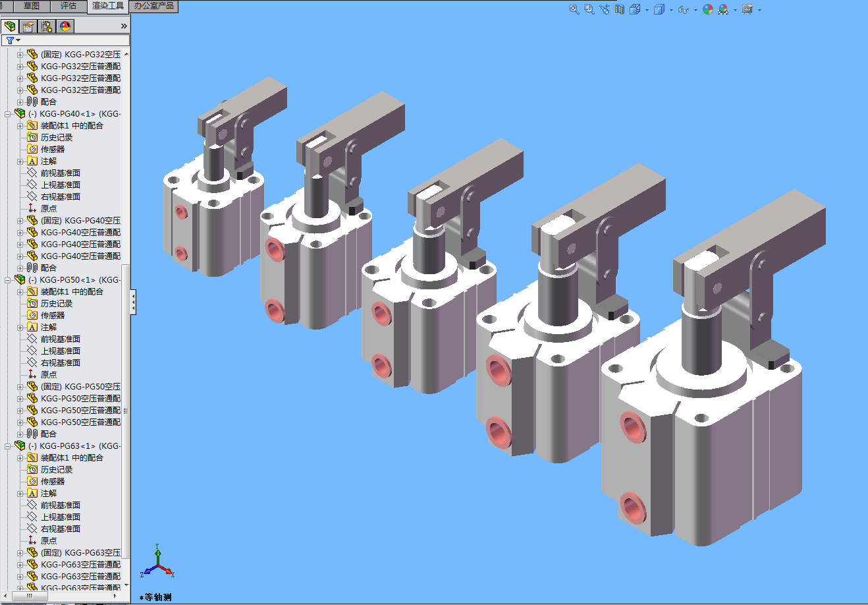Switch to the 办公室产品 tab
Viewport: 868px width, 605px height.
pos(153,6)
